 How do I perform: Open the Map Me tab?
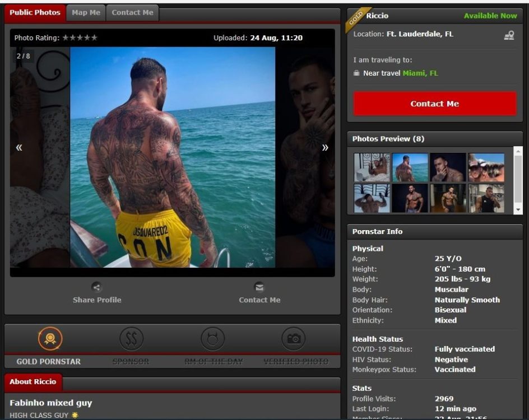(x=86, y=13)
